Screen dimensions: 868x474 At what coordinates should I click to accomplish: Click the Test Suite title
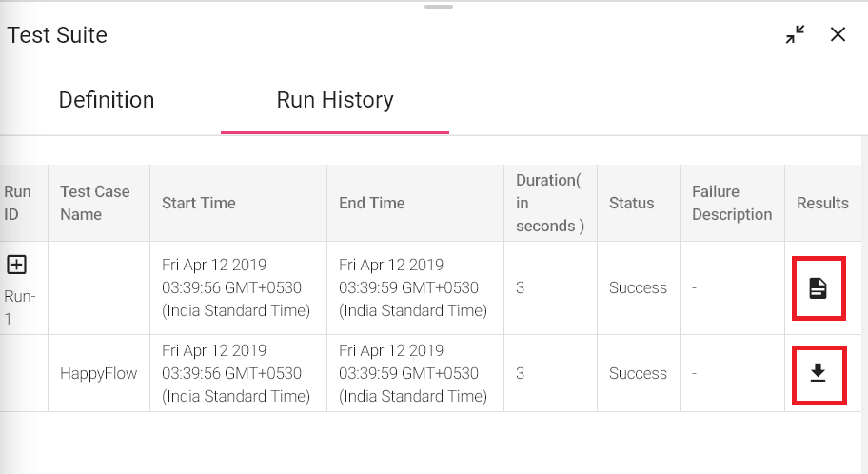point(57,35)
